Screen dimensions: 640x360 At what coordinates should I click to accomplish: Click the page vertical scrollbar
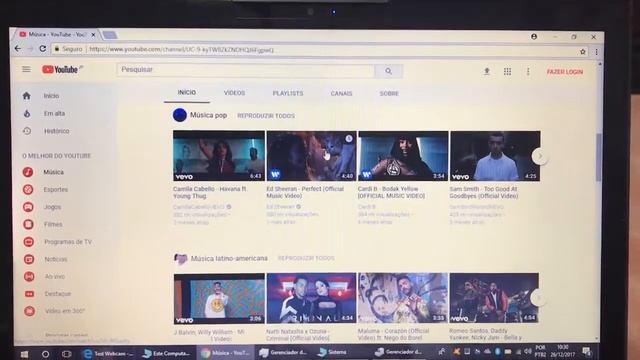click(599, 157)
